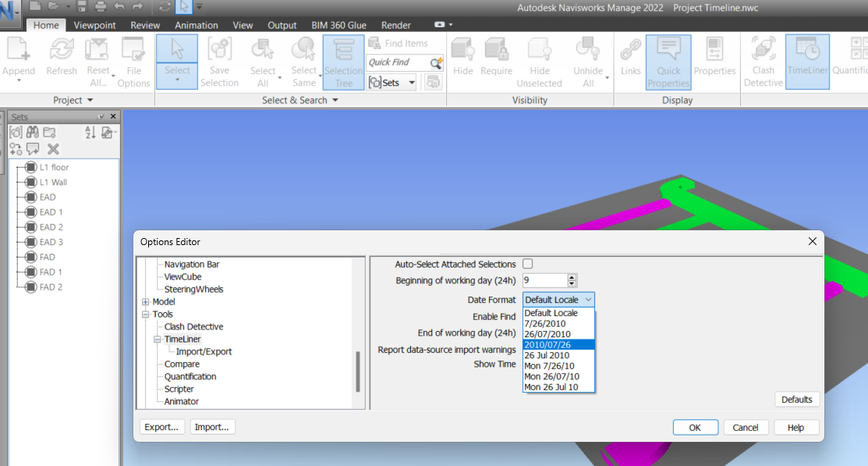Open the Clash Detective tool
Viewport: 868px width, 466px height.
pos(763,59)
